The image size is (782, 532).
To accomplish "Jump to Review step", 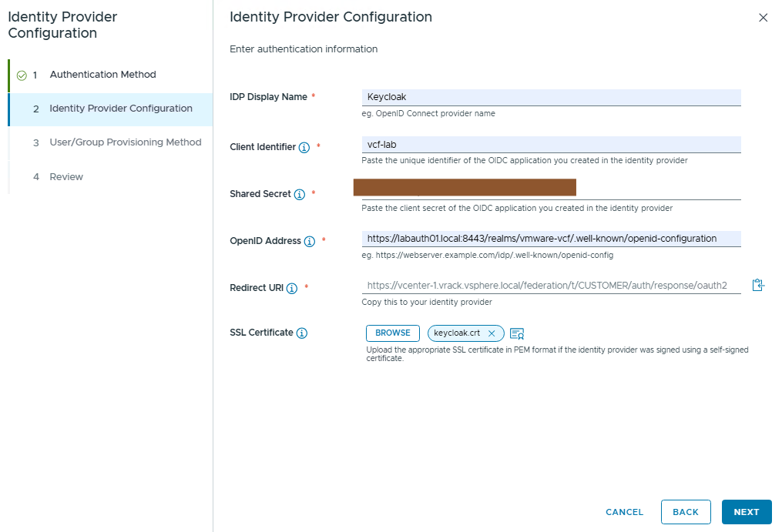I will [x=66, y=177].
